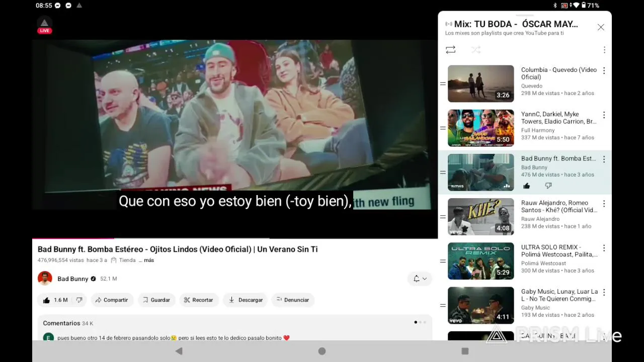This screenshot has height=362, width=644.
Task: Report video with Denunciar button
Action: coord(293,300)
